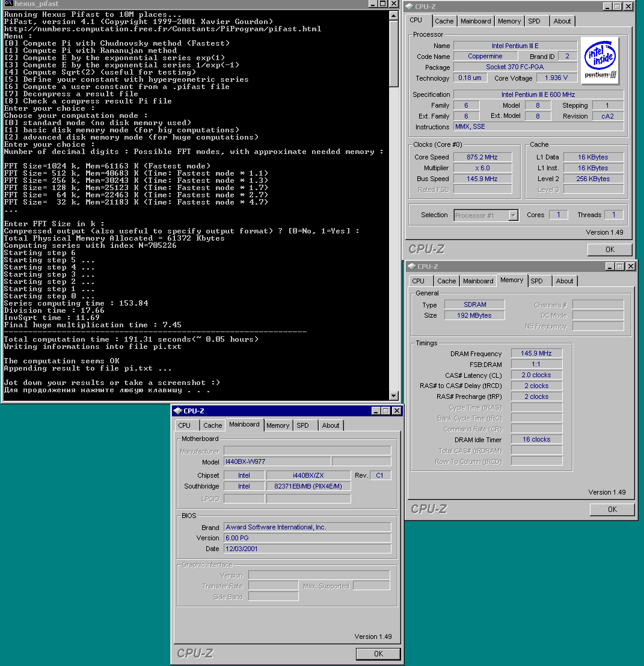Image resolution: width=644 pixels, height=666 pixels.
Task: Click the Southbridge field '82371EB/MB (PIIX4E/M)'
Action: pos(308,486)
